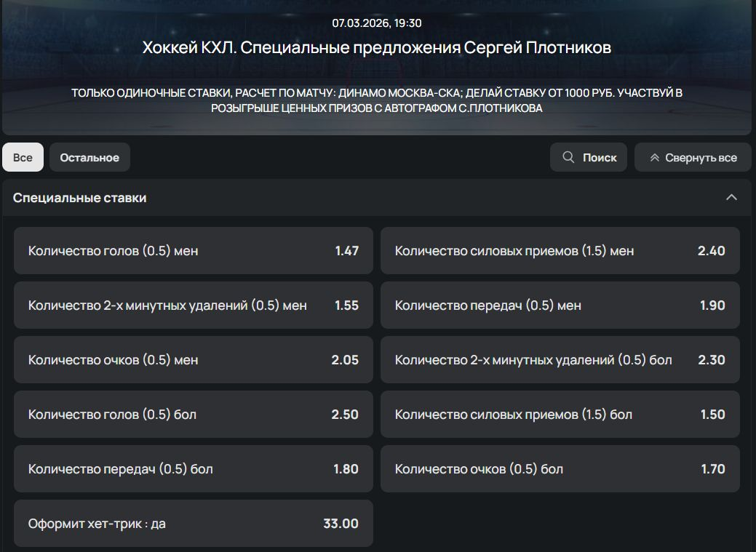Select Количество очков (0.5) бол 1.70
Screen dimensions: 756x552
point(560,469)
